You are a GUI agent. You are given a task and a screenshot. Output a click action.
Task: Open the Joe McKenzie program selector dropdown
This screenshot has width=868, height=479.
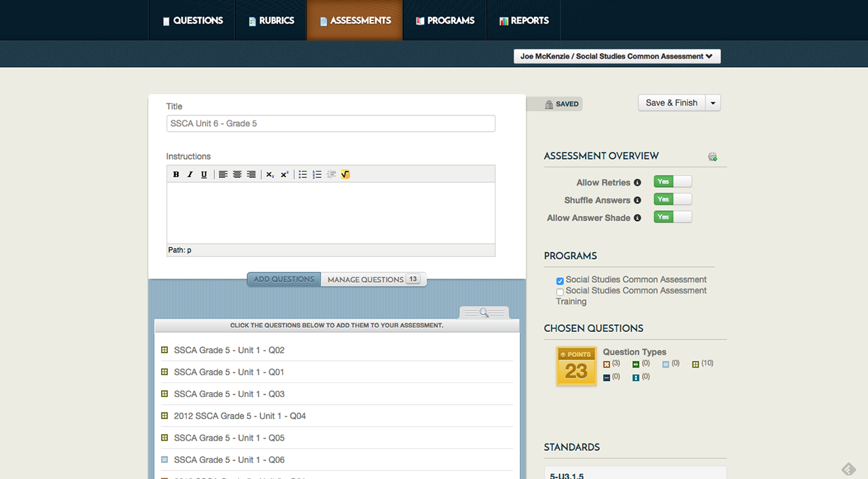[616, 57]
